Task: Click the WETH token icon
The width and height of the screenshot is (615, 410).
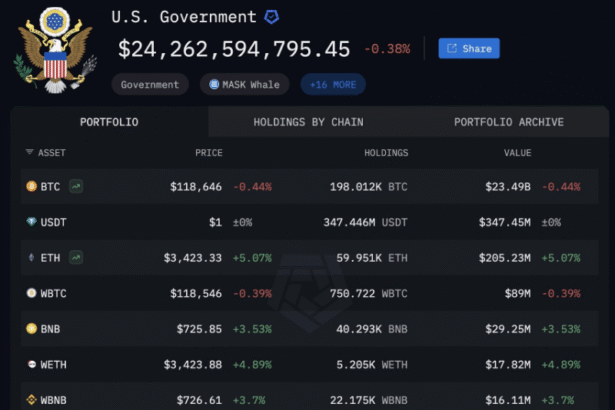Action: pyautogui.click(x=30, y=364)
